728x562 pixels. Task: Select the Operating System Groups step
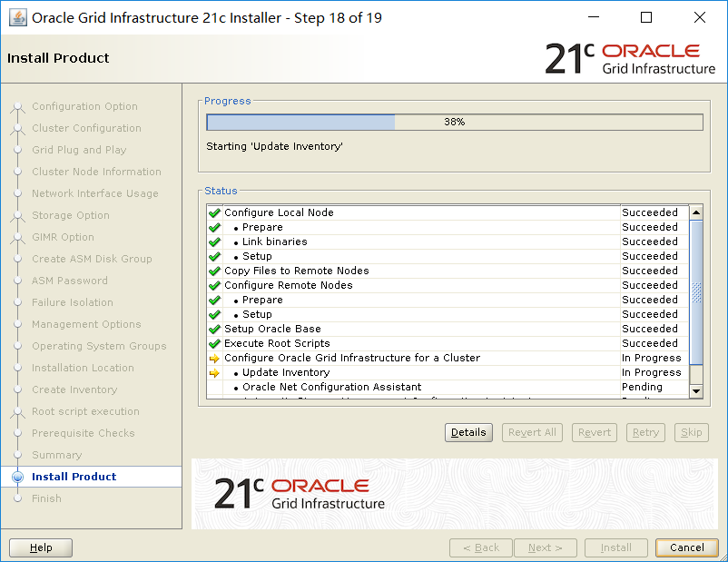point(99,346)
